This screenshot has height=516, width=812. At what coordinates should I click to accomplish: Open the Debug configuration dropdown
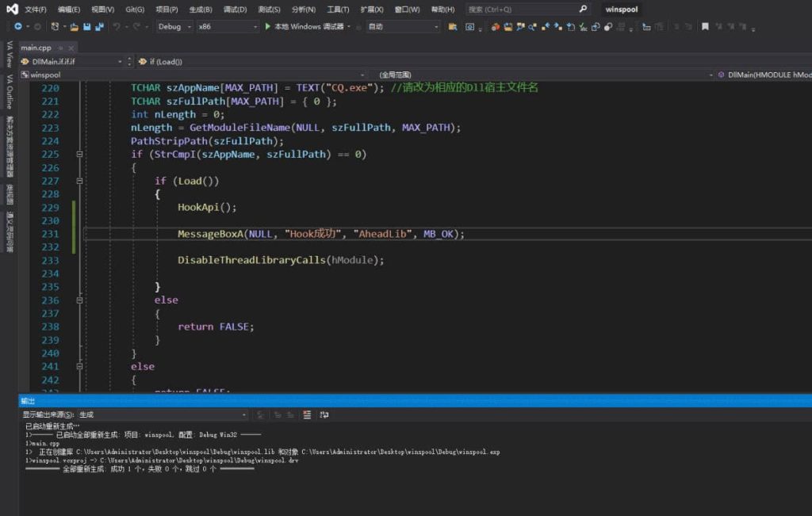click(x=174, y=26)
